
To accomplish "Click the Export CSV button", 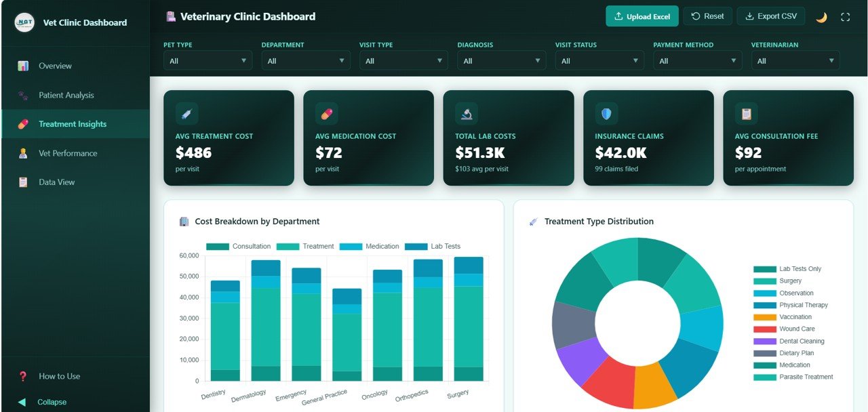I will pyautogui.click(x=770, y=16).
